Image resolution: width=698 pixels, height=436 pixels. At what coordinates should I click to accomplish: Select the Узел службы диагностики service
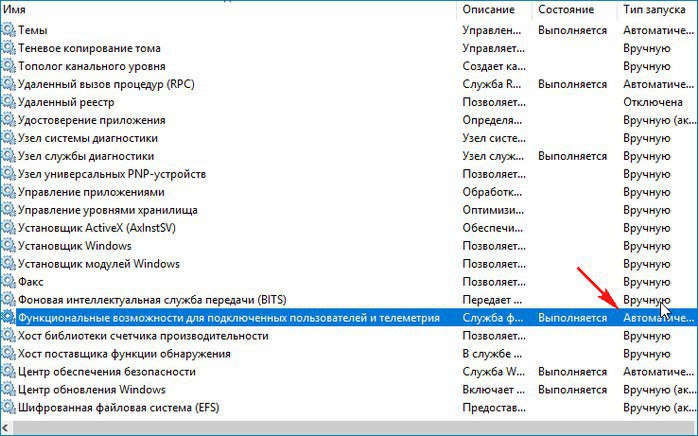coord(86,156)
